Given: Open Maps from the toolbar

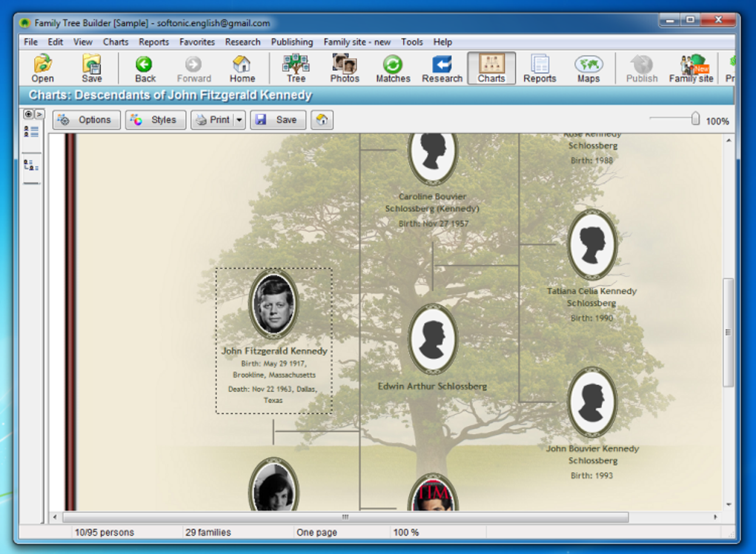Looking at the screenshot, I should (588, 68).
